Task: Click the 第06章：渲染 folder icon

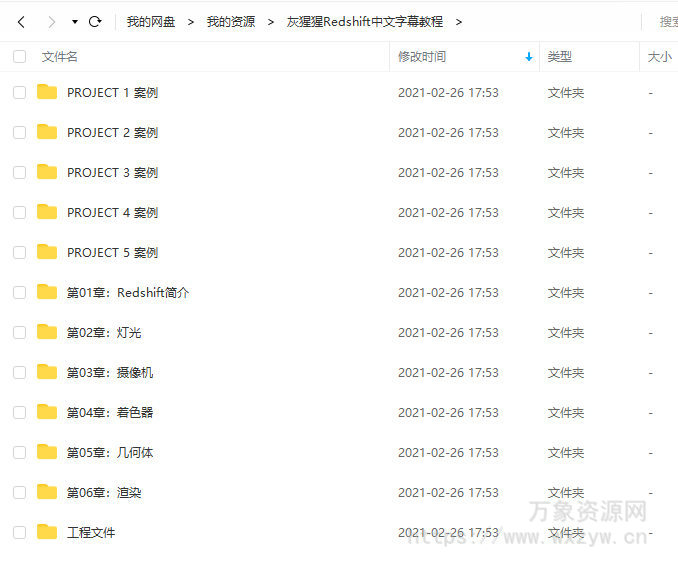Action: coord(47,492)
